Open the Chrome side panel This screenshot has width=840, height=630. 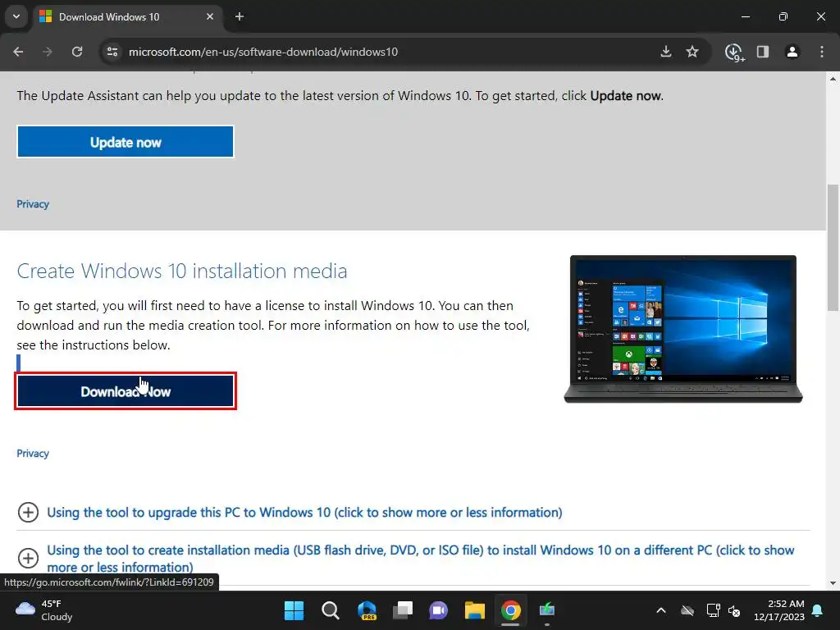(763, 52)
